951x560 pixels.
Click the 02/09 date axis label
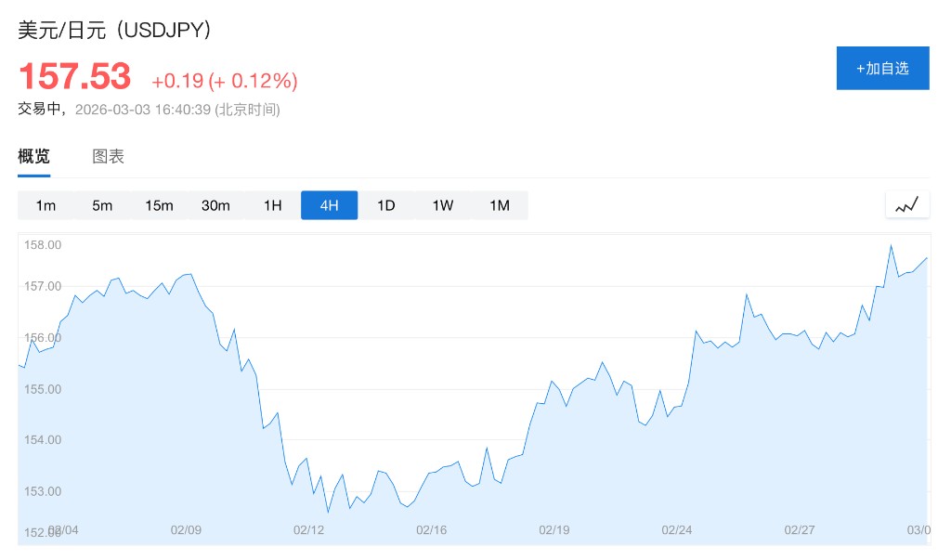(x=186, y=530)
